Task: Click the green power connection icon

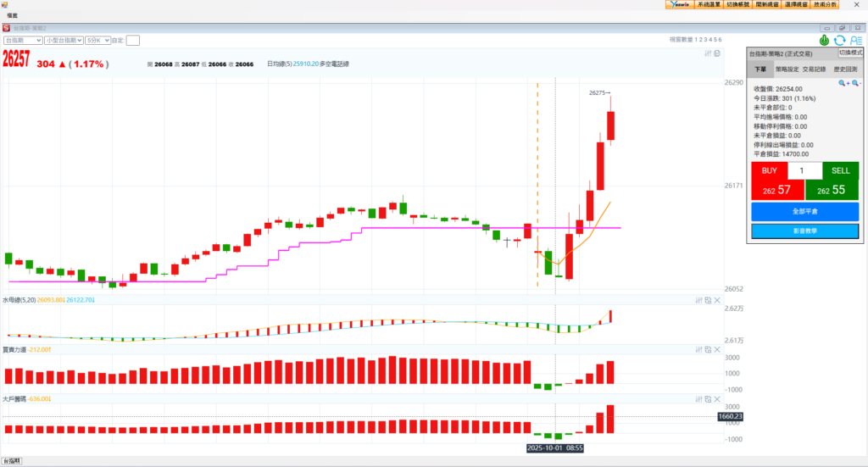Action: (824, 40)
